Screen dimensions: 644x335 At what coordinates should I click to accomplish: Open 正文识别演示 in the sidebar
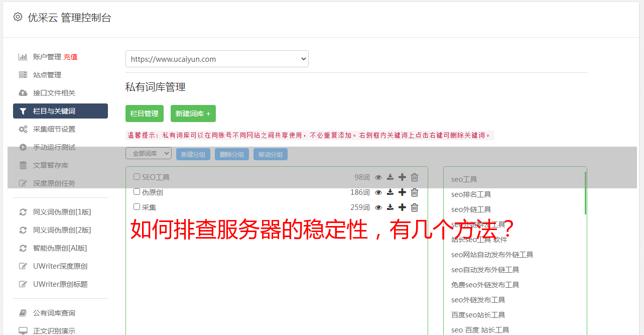pos(54,331)
